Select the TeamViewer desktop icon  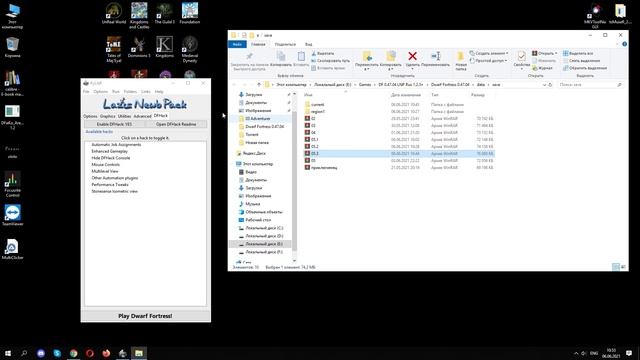tap(12, 215)
